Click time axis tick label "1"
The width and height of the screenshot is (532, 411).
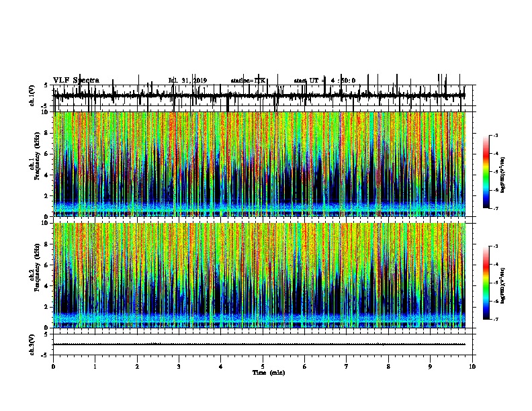click(95, 367)
